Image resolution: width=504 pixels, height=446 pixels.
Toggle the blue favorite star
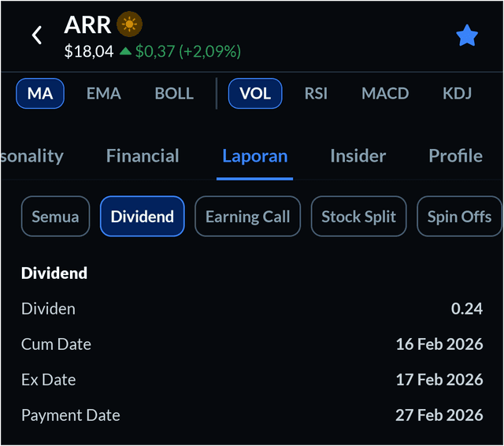coord(467,35)
